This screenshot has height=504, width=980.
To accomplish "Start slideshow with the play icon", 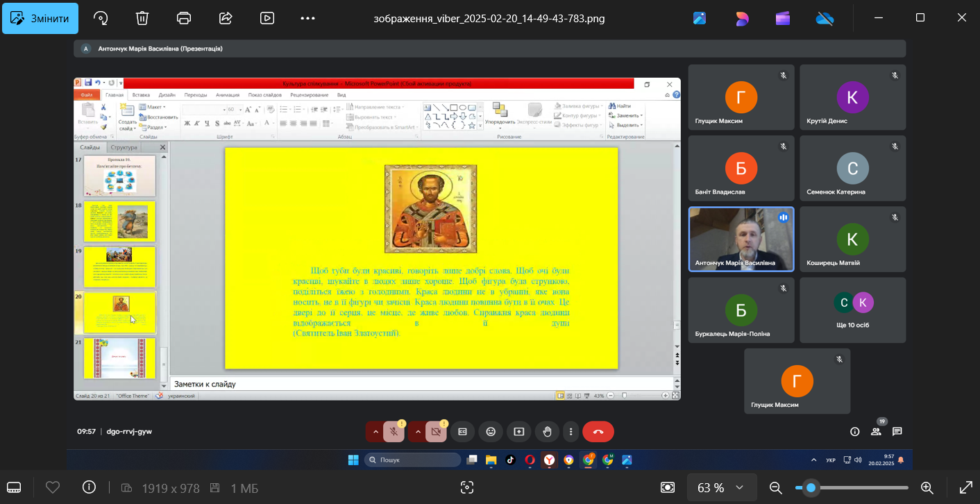I will (267, 18).
